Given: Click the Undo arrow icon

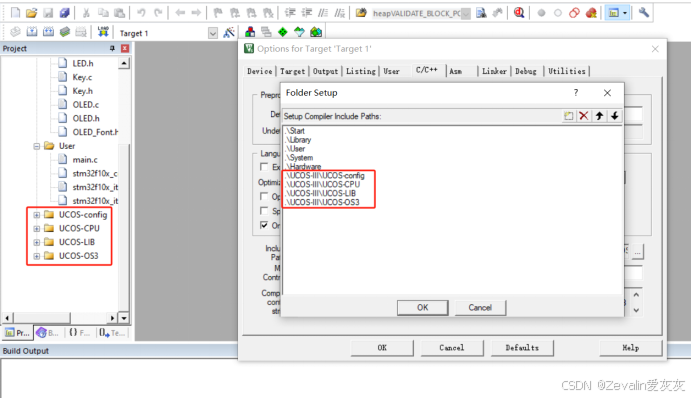Looking at the screenshot, I should click(x=141, y=13).
